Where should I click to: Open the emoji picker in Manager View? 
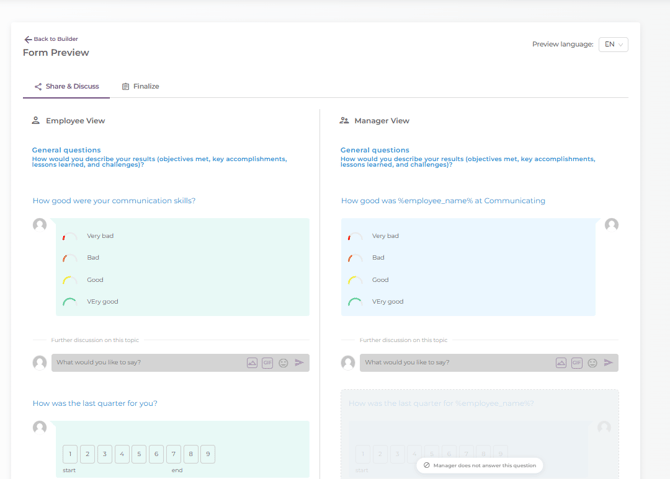tap(593, 363)
